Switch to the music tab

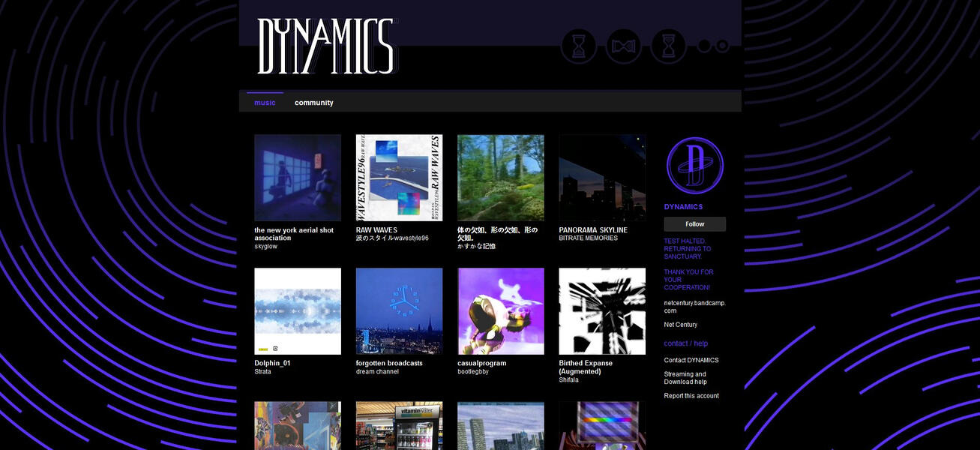pyautogui.click(x=265, y=103)
